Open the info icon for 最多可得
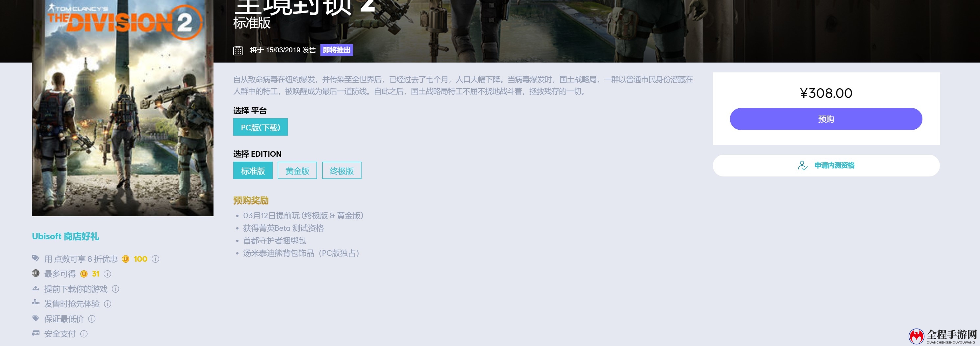 (108, 274)
